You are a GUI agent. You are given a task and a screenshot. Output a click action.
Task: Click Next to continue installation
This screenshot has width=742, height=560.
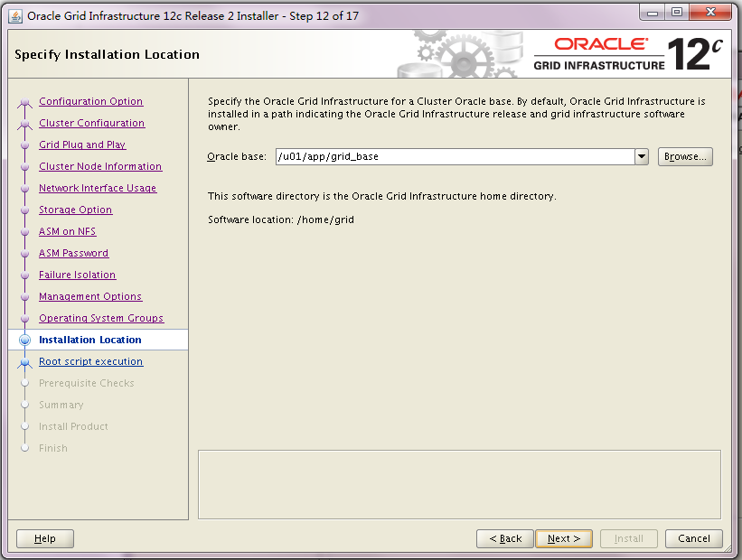point(564,538)
